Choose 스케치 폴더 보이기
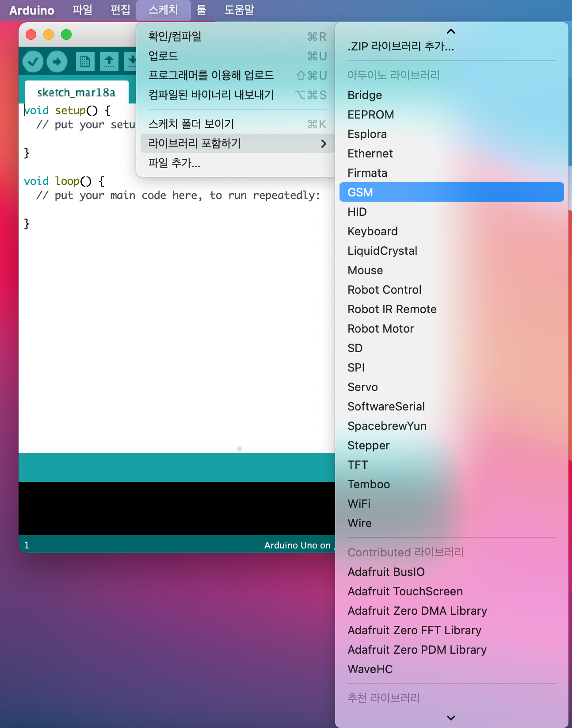 click(237, 124)
